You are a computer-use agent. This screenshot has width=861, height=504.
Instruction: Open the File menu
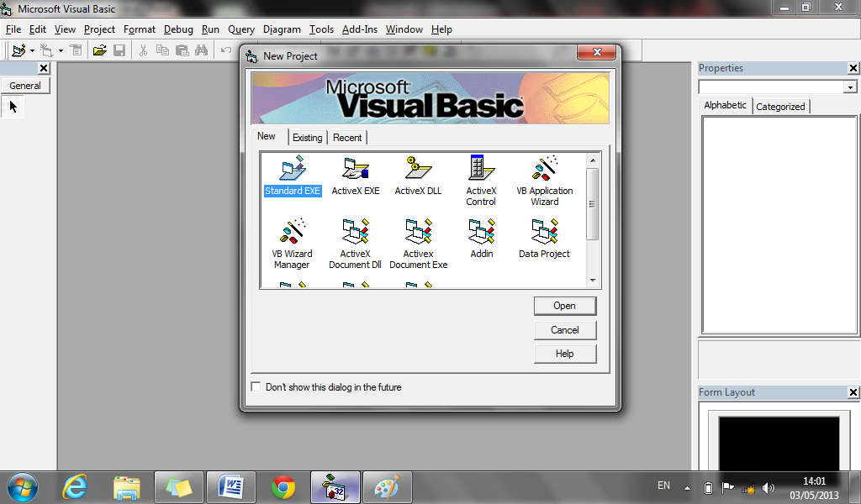13,29
